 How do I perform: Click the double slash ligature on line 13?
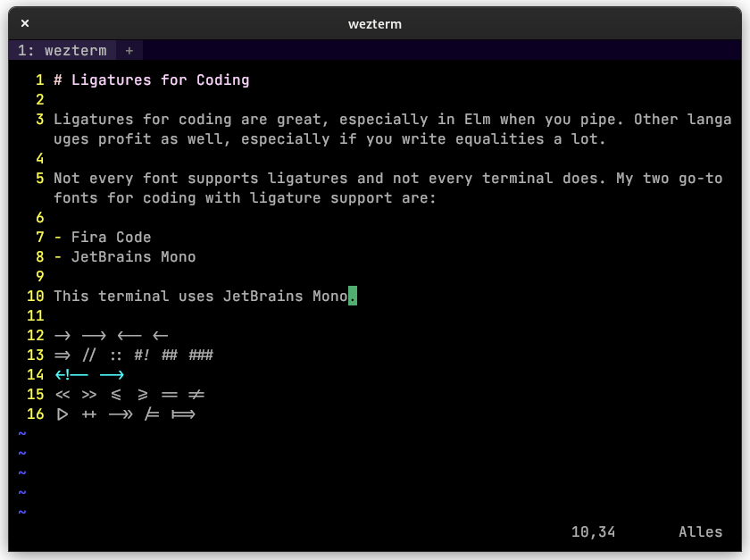(89, 355)
